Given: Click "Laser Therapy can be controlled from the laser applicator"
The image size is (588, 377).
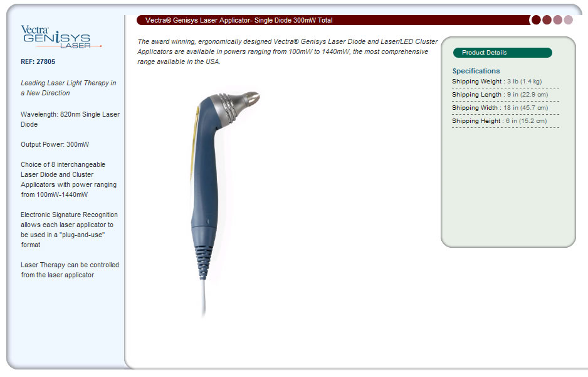Looking at the screenshot, I should click(x=70, y=270).
